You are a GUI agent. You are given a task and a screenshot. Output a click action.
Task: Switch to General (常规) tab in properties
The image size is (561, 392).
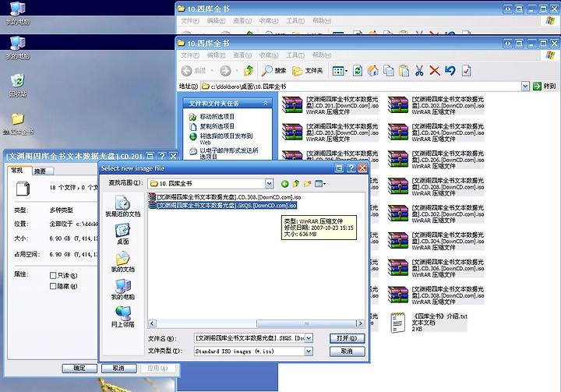(x=17, y=171)
